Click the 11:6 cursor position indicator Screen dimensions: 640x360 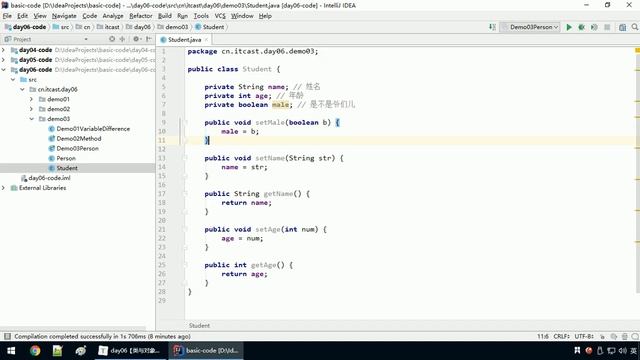click(543, 336)
